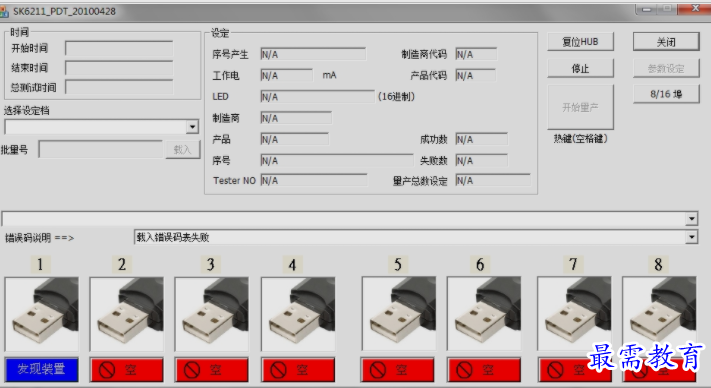Click the 制造商 N/A field

(296, 118)
